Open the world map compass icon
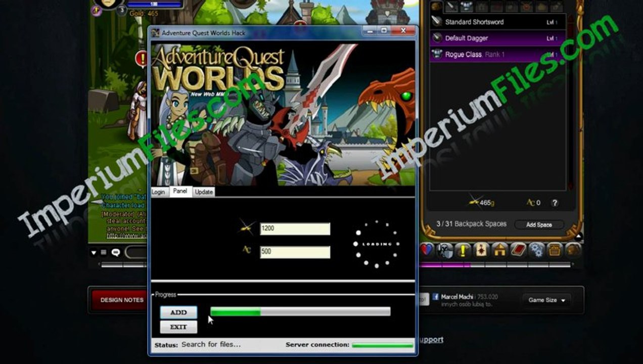 (x=481, y=250)
